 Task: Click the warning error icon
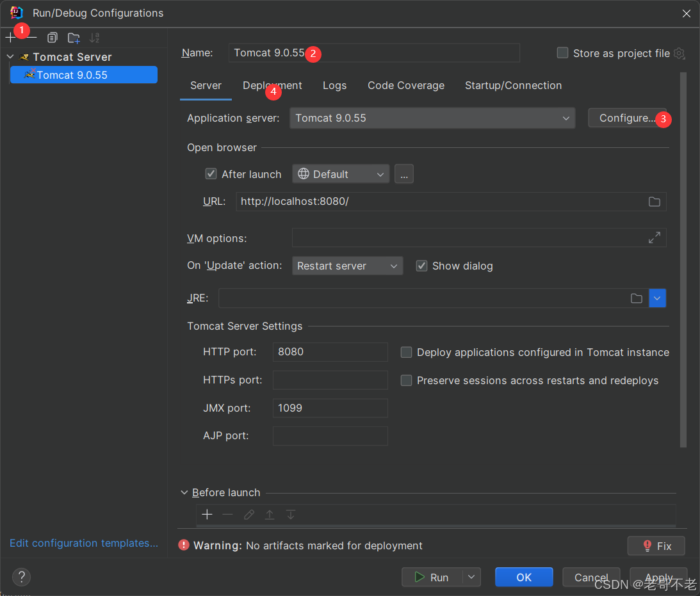(x=183, y=545)
